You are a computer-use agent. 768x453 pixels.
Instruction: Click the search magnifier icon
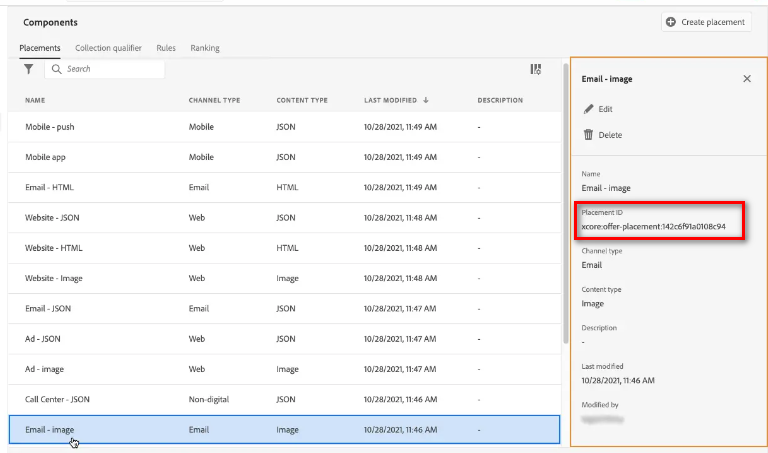pyautogui.click(x=57, y=69)
